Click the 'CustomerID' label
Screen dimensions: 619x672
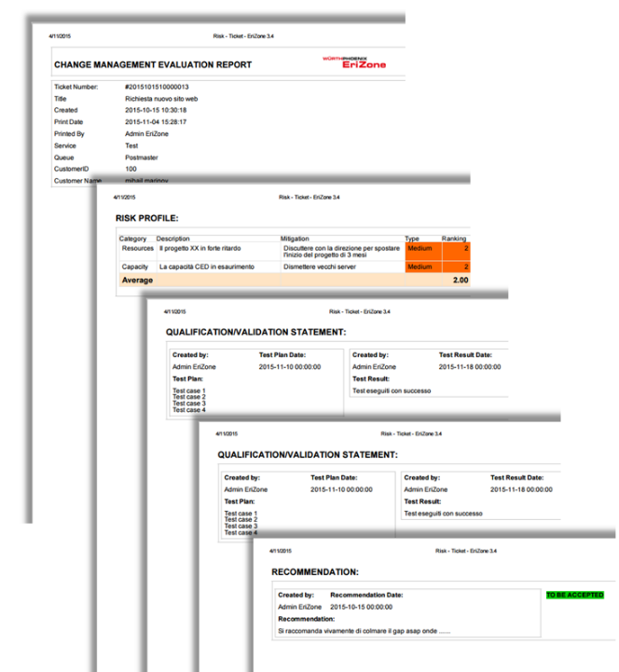(x=71, y=169)
